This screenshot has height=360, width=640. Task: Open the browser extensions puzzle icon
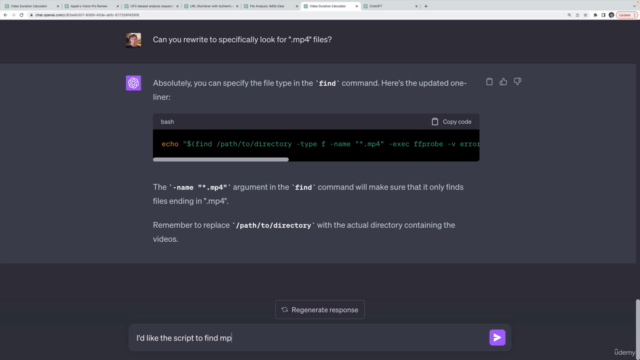tap(596, 15)
